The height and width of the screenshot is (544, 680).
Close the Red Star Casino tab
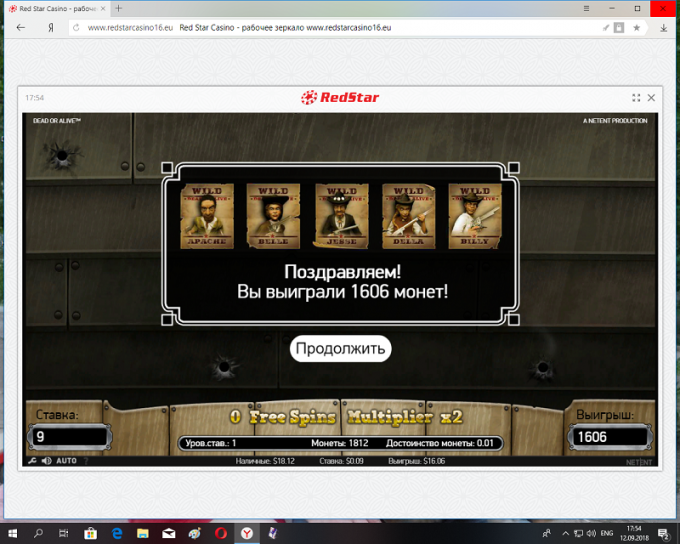tap(103, 8)
